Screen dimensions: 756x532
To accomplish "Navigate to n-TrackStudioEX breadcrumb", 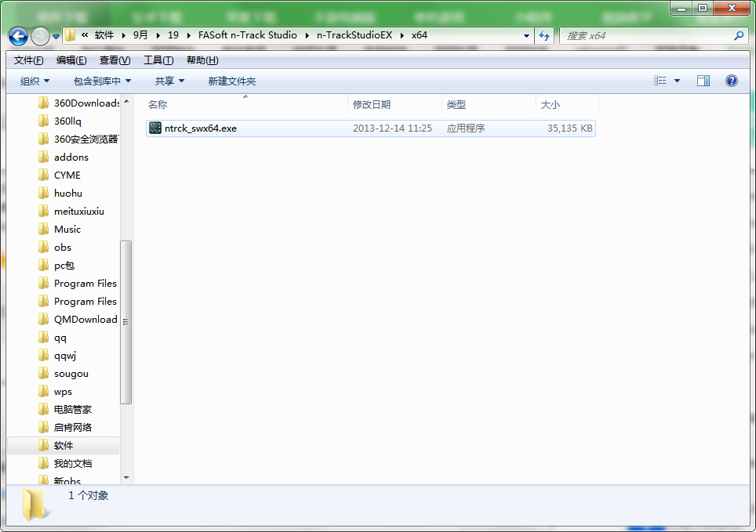I will (354, 35).
